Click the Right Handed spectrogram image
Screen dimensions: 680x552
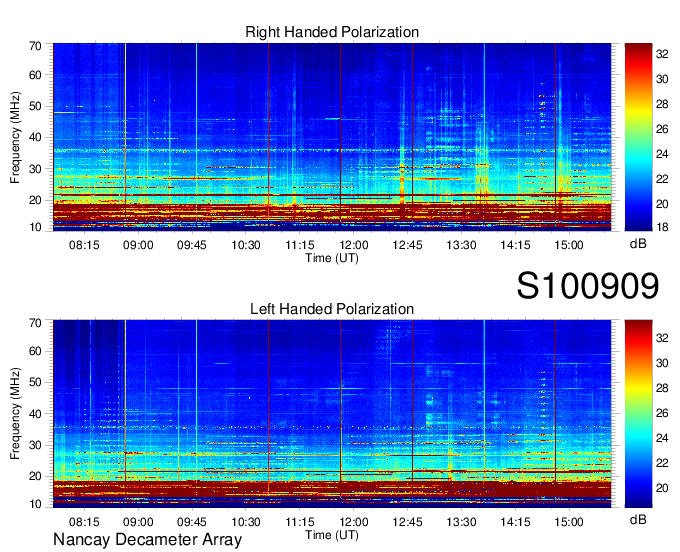(x=332, y=137)
